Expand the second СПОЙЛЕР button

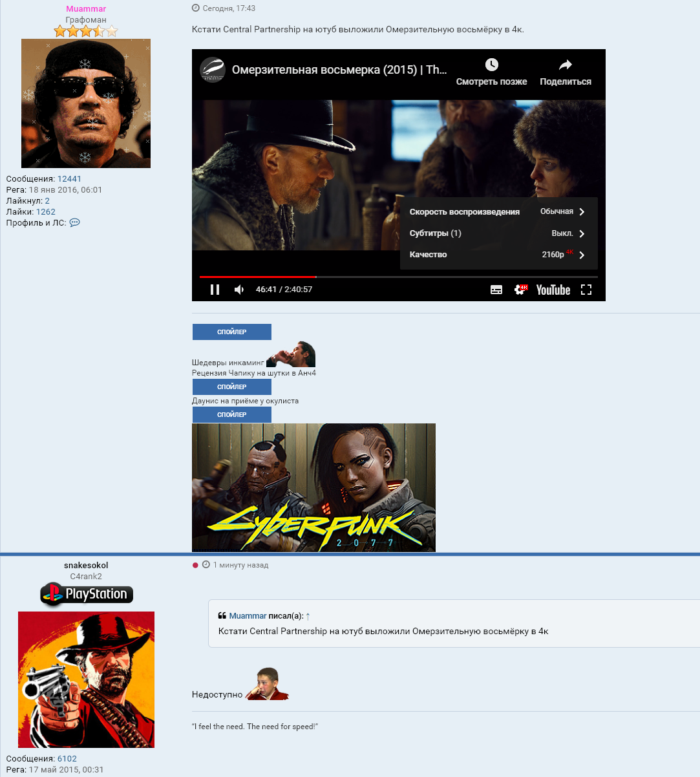point(232,387)
